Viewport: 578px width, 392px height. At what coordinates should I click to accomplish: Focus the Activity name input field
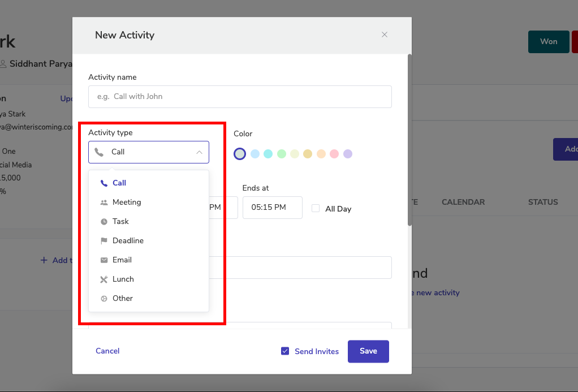click(x=240, y=97)
